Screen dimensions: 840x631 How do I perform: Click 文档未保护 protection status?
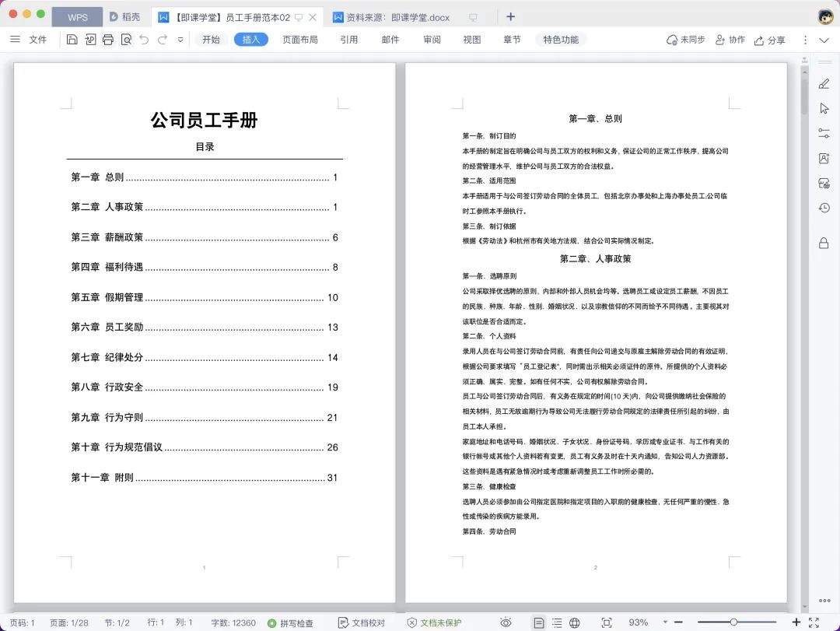(434, 623)
